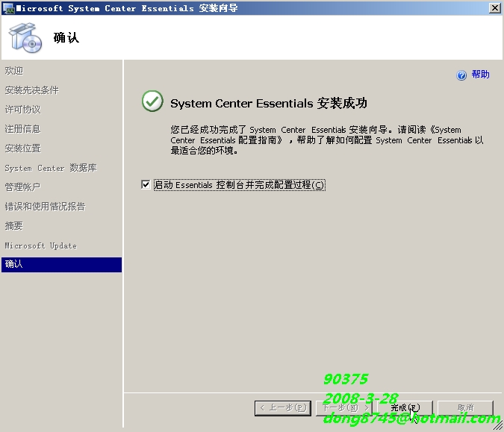The image size is (504, 432).
Task: Click the blue help question mark icon
Action: tap(461, 75)
